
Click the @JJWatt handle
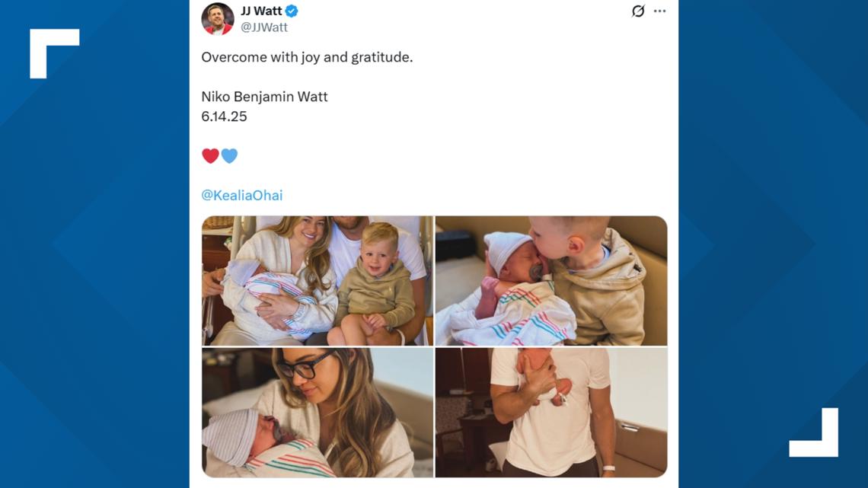click(x=264, y=27)
